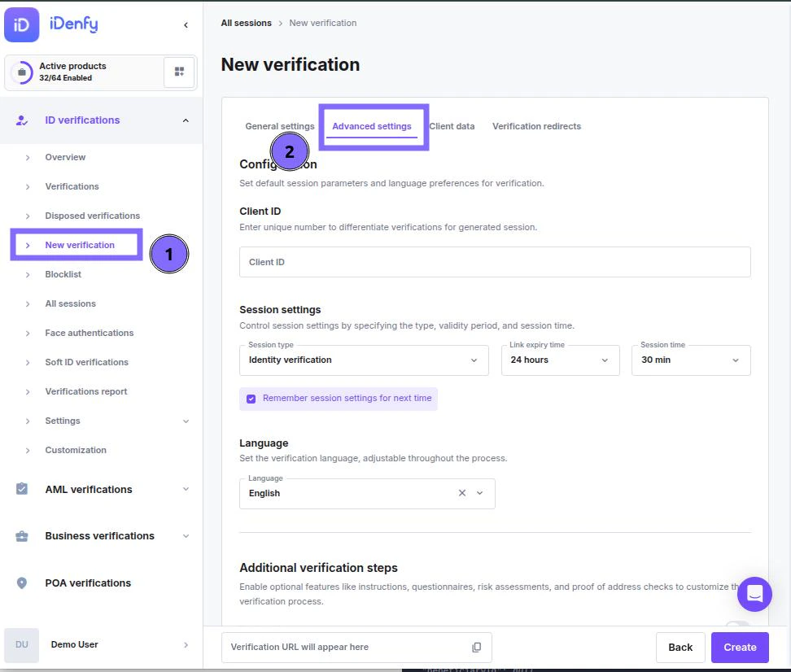Select the Advanced settings tab
The image size is (791, 672).
(372, 126)
